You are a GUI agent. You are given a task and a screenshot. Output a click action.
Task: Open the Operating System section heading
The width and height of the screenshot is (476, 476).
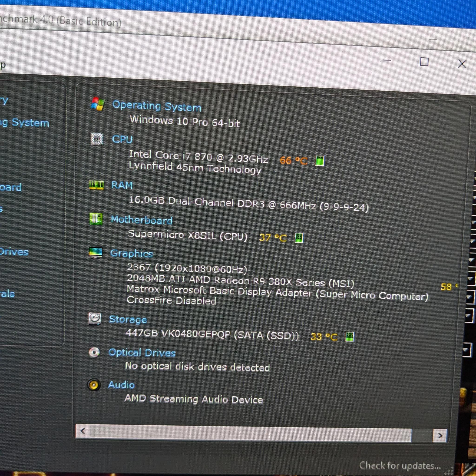pos(157,106)
